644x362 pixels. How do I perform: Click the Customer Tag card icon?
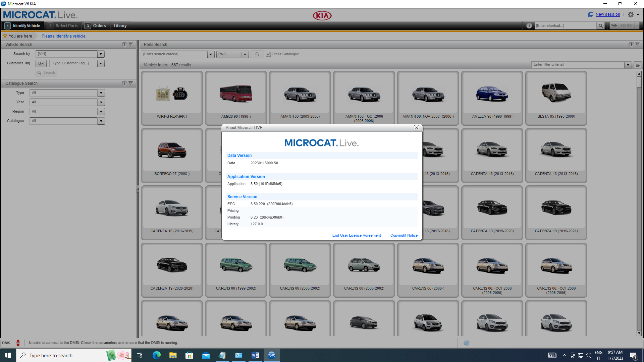(x=41, y=63)
